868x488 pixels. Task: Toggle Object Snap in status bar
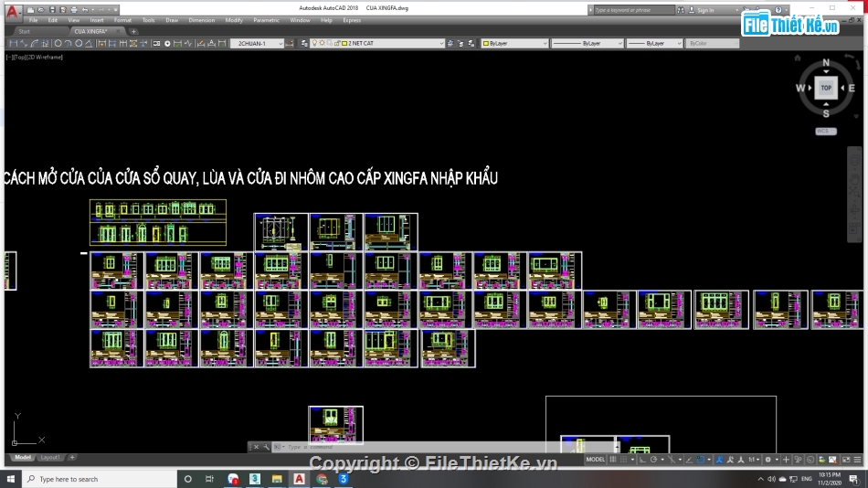701,460
